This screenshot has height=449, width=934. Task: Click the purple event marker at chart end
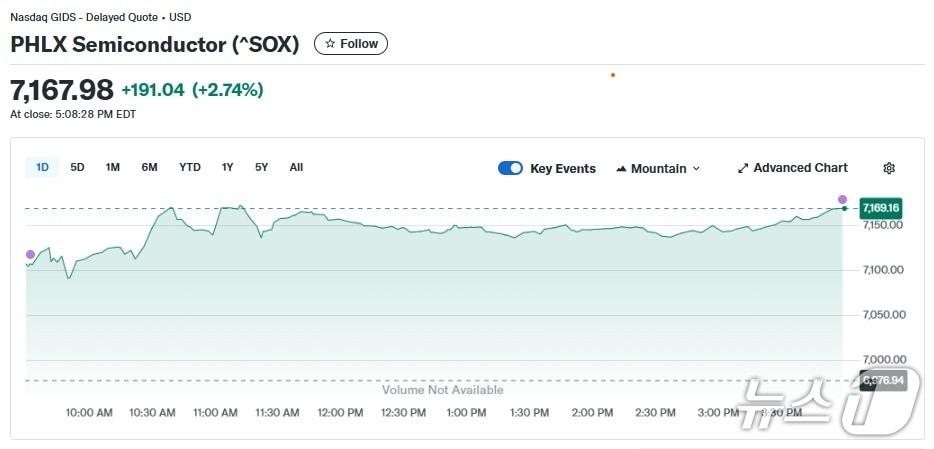pos(842,199)
